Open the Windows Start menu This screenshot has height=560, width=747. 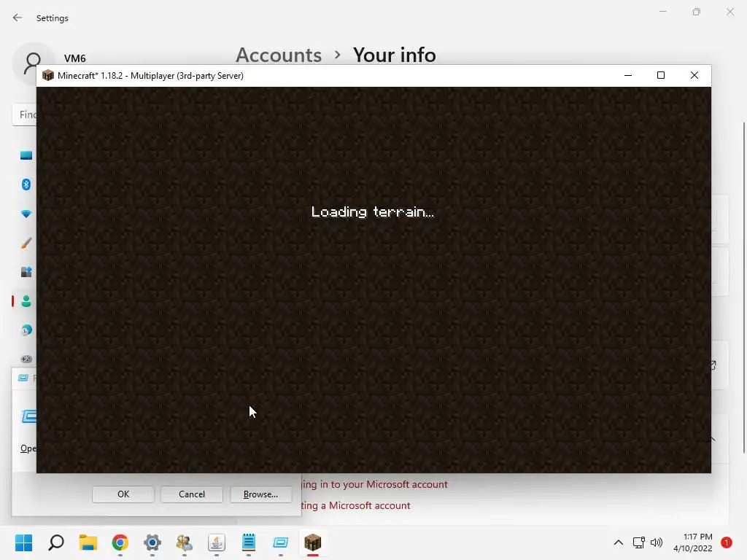pos(23,542)
